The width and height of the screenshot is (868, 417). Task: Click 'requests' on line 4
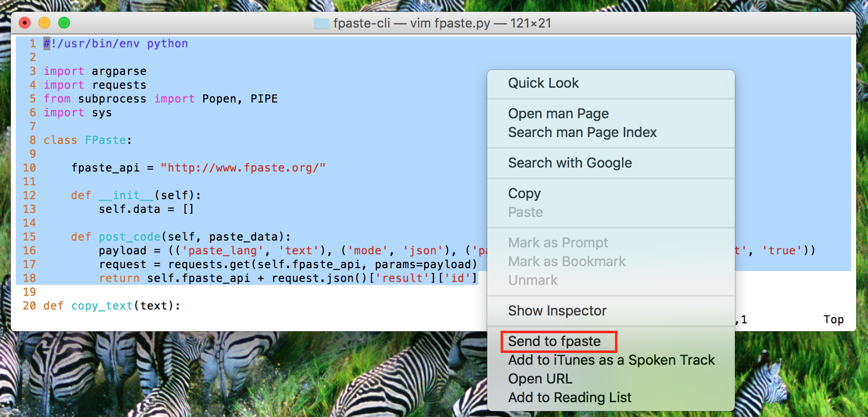tap(119, 85)
